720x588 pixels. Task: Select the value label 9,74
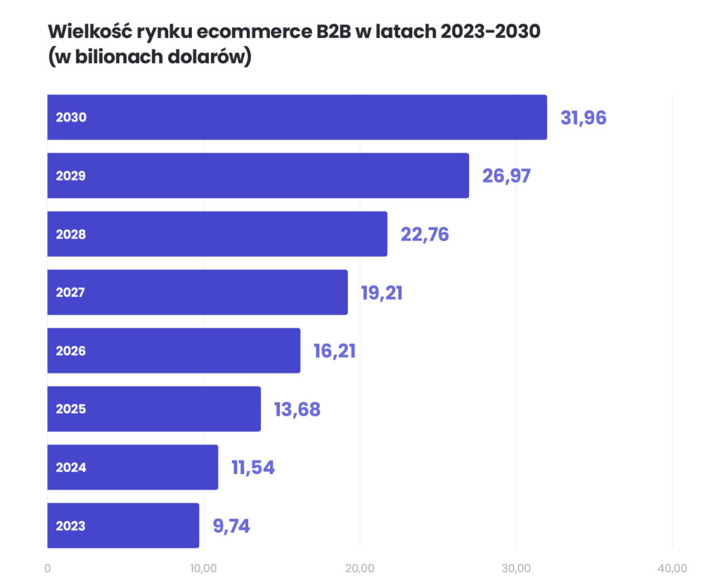pyautogui.click(x=231, y=526)
